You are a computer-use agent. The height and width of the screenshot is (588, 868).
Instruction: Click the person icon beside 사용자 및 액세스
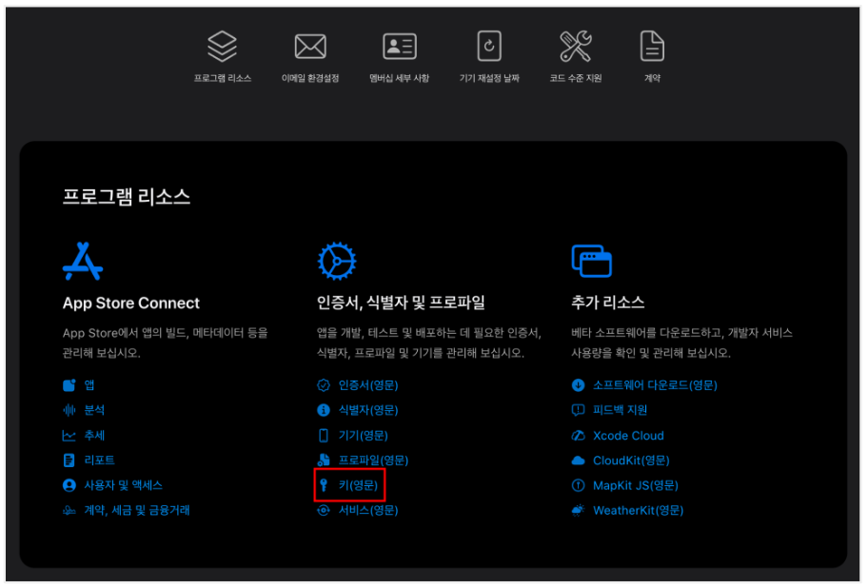click(x=69, y=485)
